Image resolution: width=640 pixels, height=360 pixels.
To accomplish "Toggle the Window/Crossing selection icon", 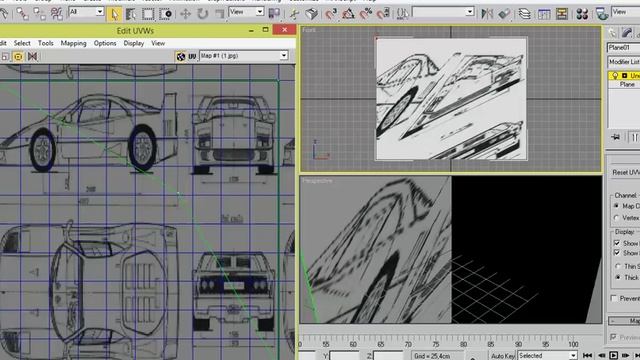I will [165, 14].
